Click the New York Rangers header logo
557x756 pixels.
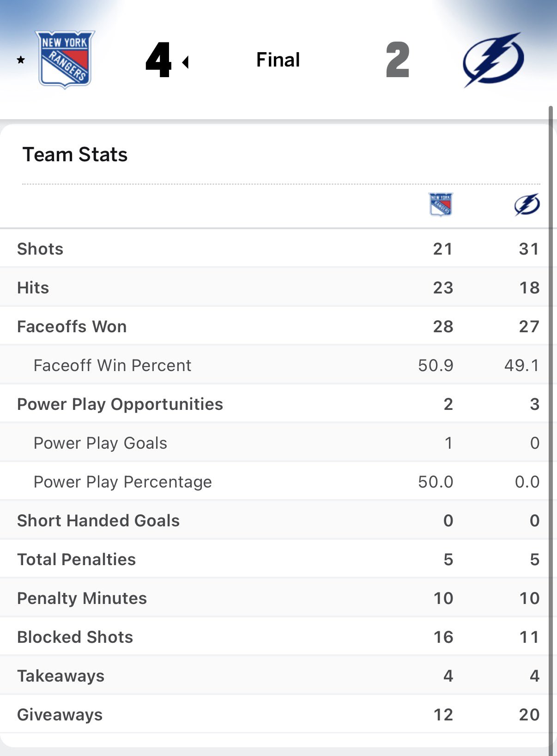click(x=65, y=59)
